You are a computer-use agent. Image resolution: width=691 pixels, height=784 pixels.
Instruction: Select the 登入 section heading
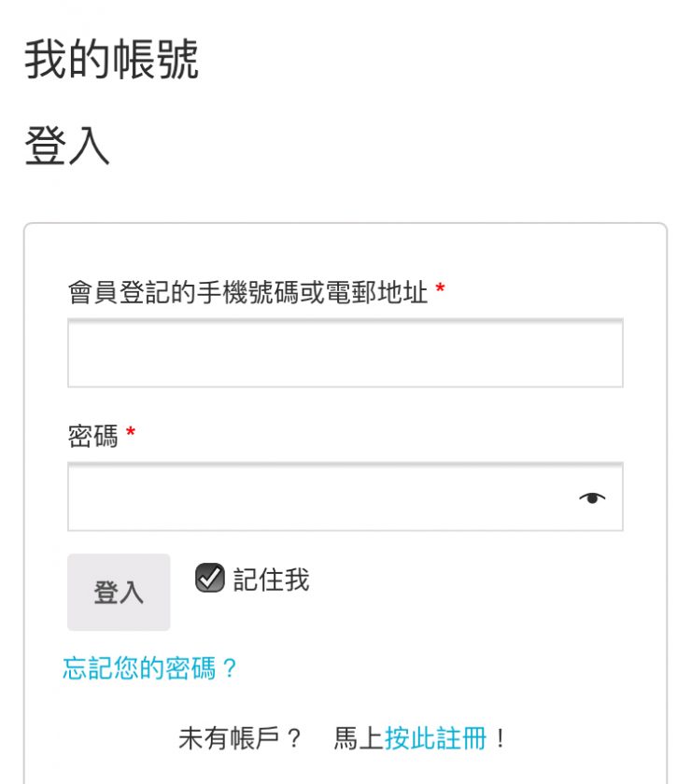coord(67,146)
